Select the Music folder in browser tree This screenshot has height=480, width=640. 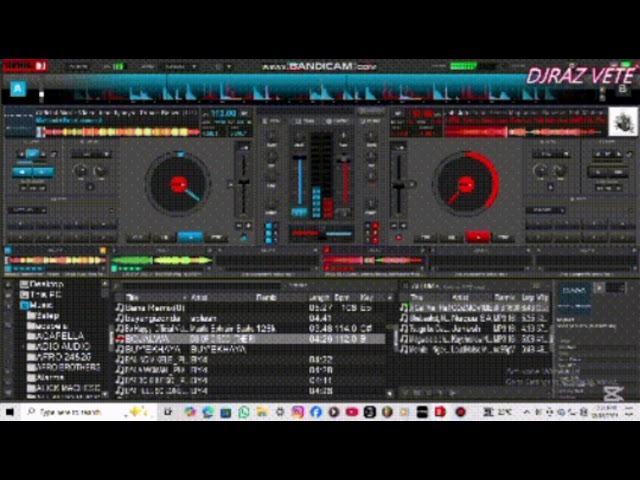coord(37,305)
